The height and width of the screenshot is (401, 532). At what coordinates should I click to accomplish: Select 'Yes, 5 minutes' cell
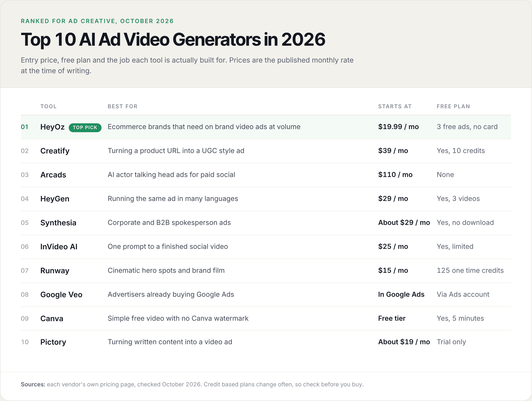[x=460, y=318]
